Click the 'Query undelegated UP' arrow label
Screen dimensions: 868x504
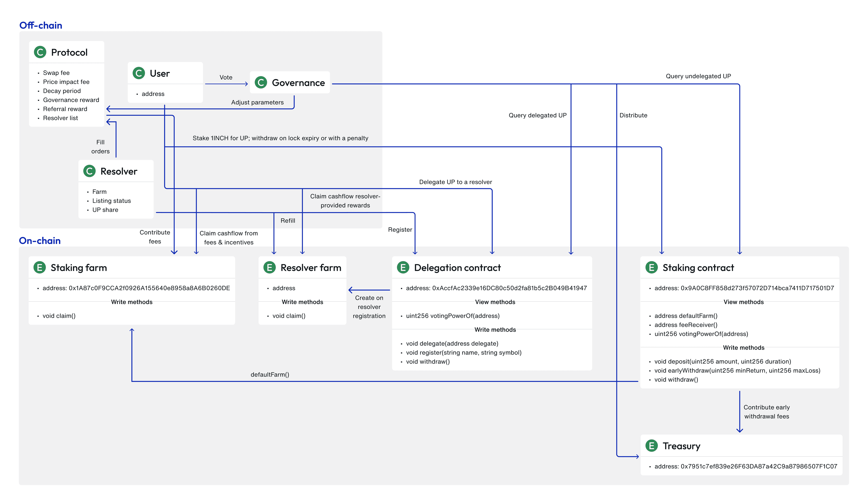[x=698, y=76]
